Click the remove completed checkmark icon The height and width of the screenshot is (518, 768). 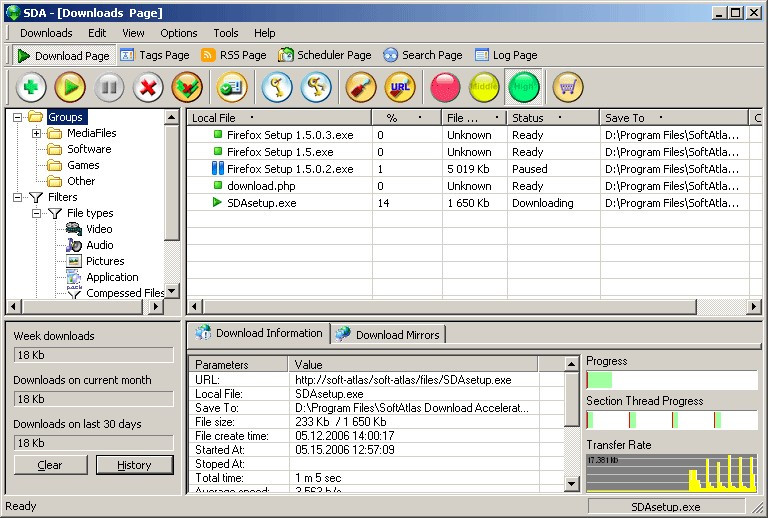coord(187,87)
